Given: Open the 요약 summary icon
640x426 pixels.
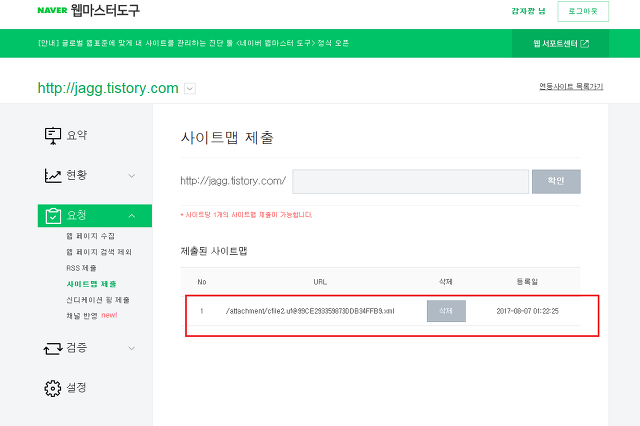Looking at the screenshot, I should [53, 135].
